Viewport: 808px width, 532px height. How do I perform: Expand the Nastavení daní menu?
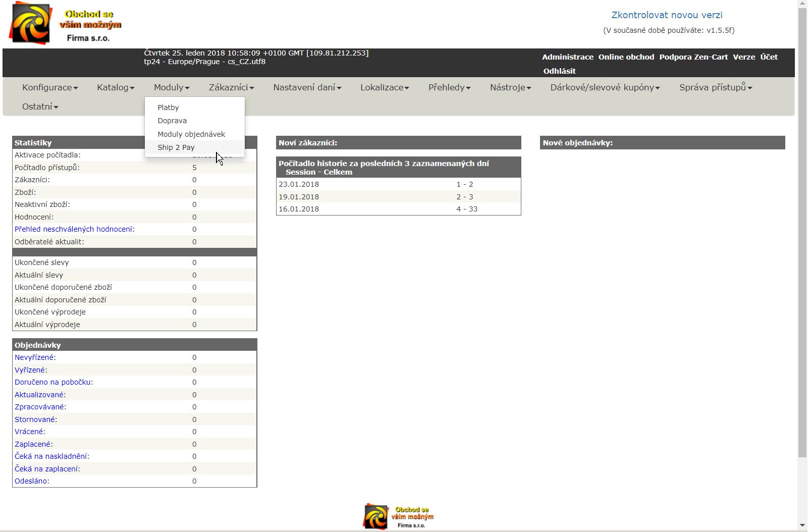coord(307,87)
